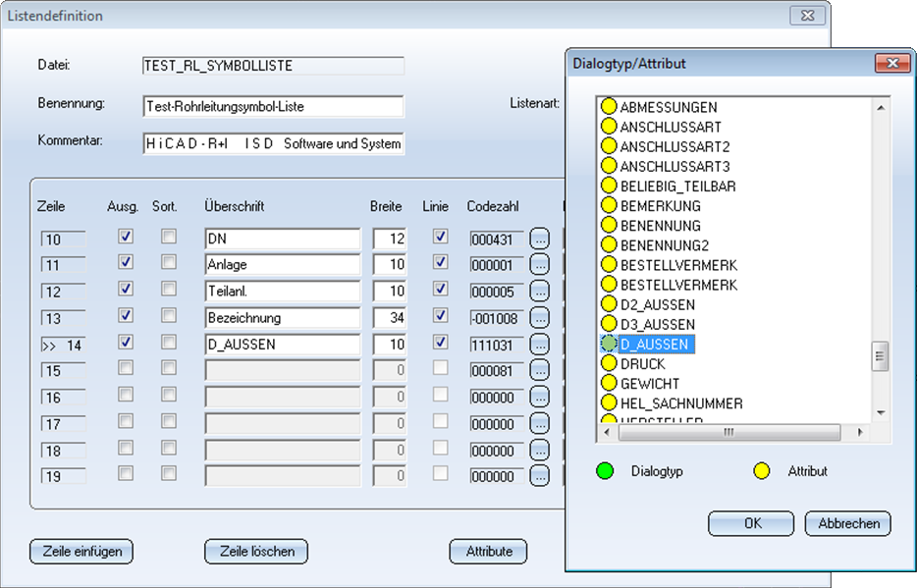Open code browse button for row 14

click(x=540, y=344)
